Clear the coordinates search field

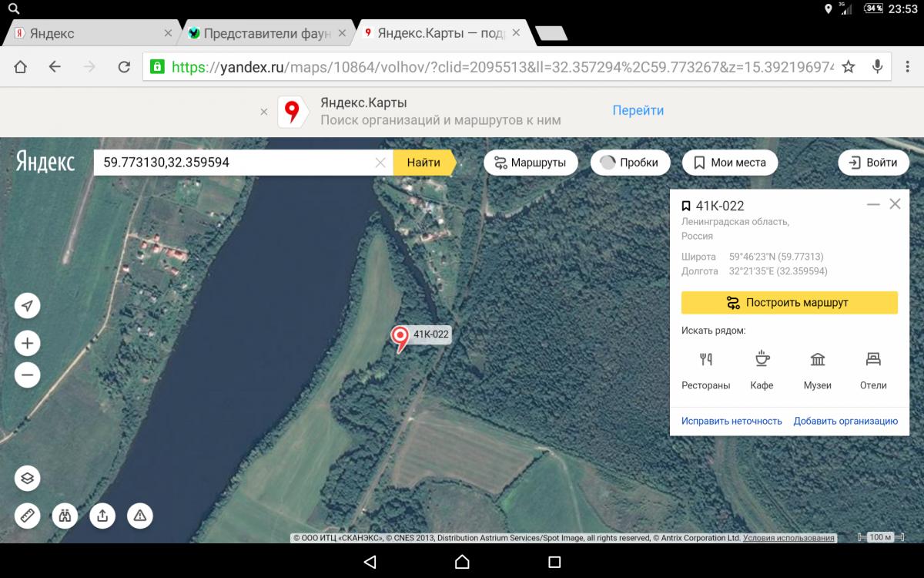pos(380,163)
